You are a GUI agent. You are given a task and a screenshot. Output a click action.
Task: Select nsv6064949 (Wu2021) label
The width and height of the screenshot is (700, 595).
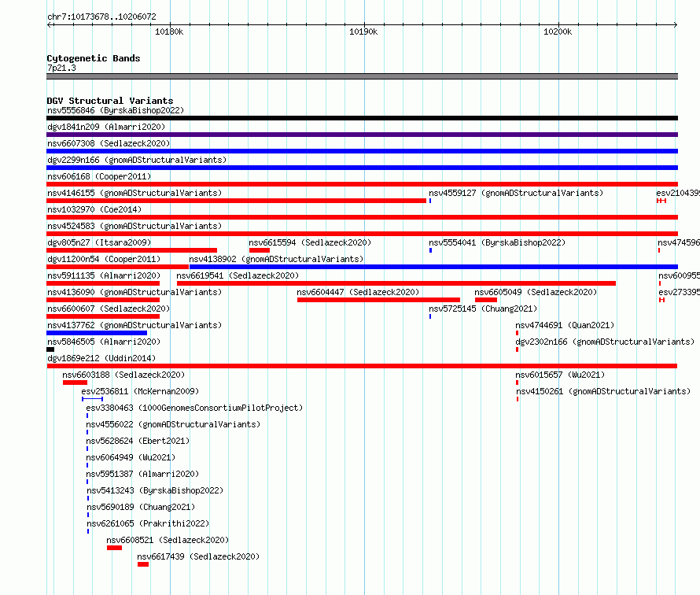point(131,457)
